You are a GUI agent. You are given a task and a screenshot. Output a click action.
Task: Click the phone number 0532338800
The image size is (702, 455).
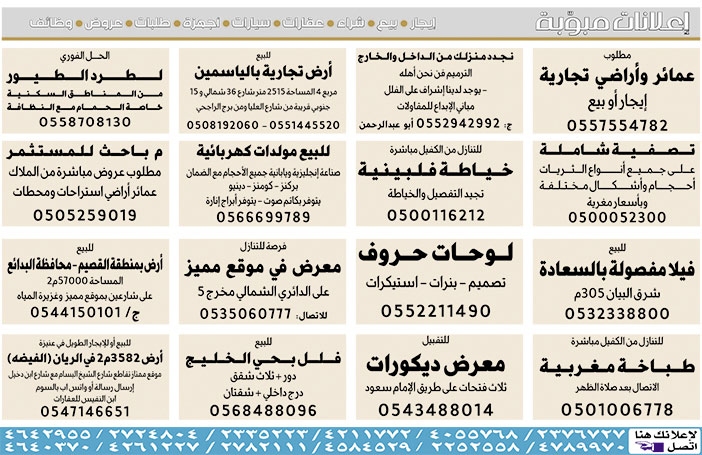click(617, 313)
